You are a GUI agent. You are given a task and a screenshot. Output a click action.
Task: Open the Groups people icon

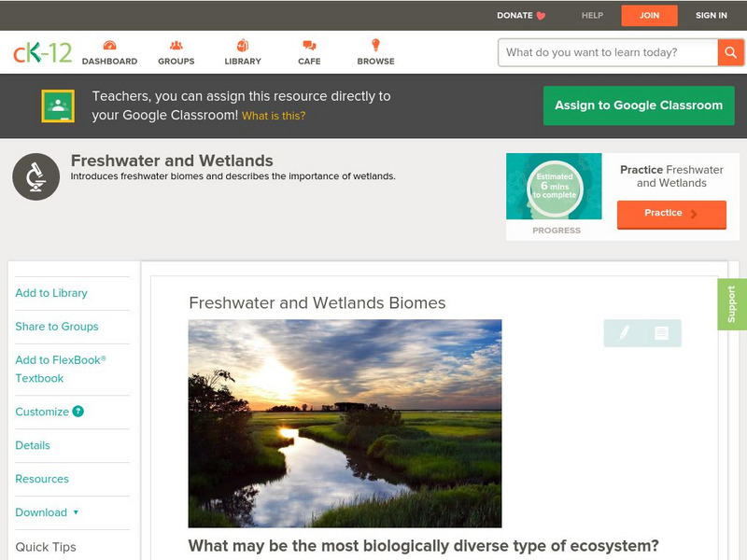point(176,46)
